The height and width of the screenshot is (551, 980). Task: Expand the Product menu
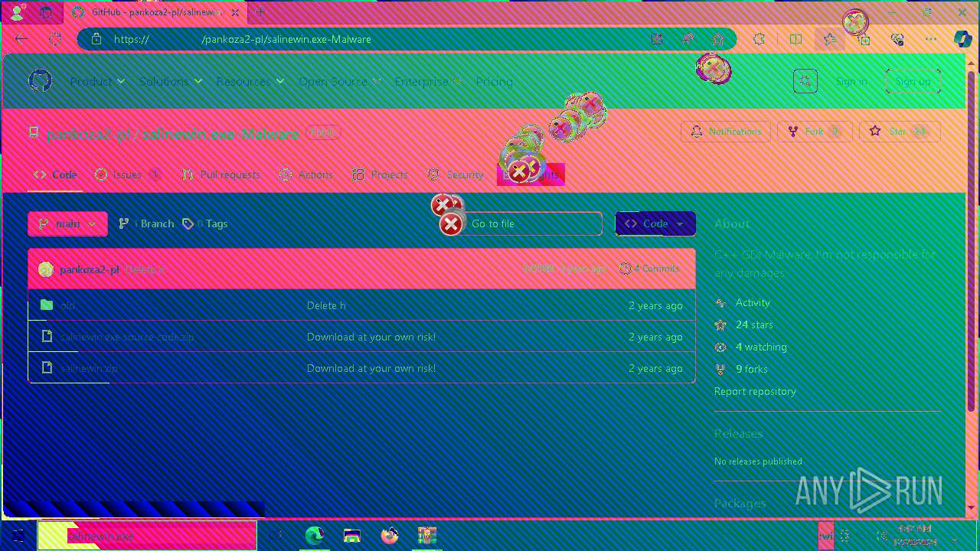click(x=98, y=81)
